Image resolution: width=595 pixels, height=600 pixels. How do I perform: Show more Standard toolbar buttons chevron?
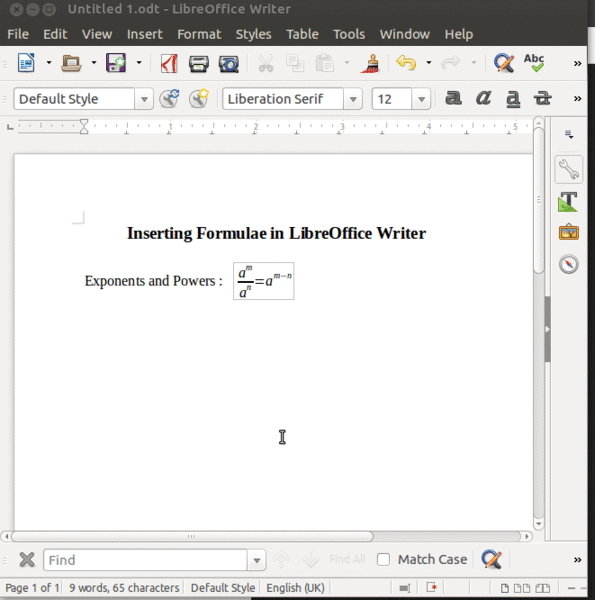(577, 63)
